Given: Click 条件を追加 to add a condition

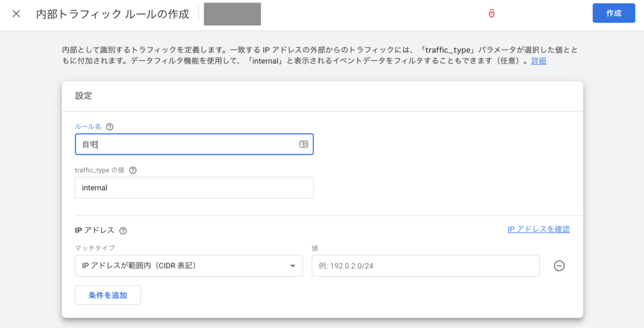Looking at the screenshot, I should (x=108, y=295).
